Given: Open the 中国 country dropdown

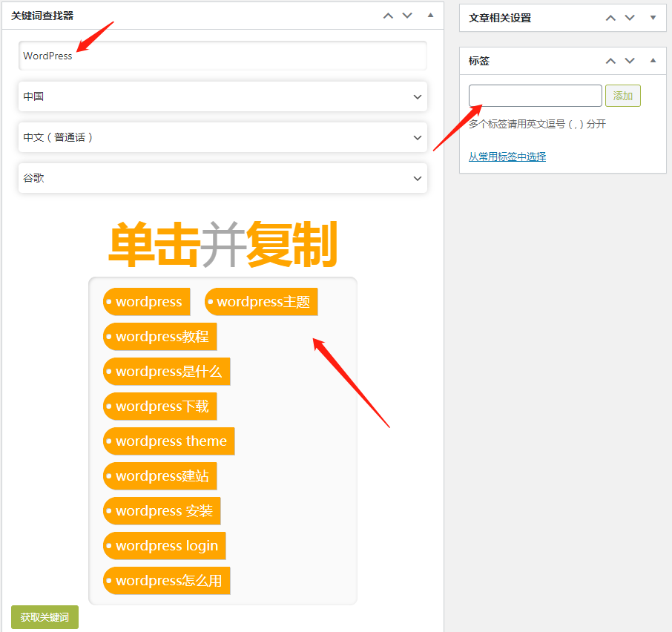Looking at the screenshot, I should pyautogui.click(x=223, y=96).
